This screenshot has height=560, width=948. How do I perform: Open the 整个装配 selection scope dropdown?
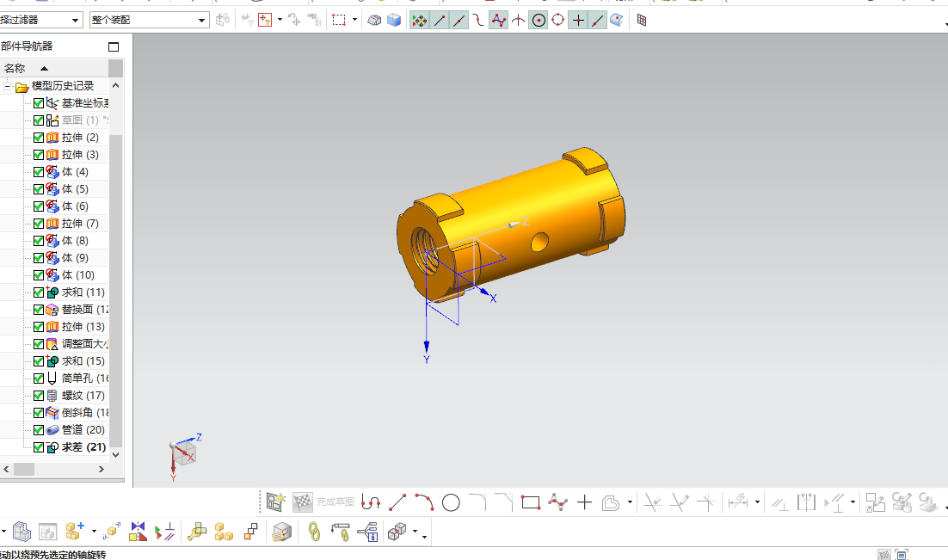(201, 20)
